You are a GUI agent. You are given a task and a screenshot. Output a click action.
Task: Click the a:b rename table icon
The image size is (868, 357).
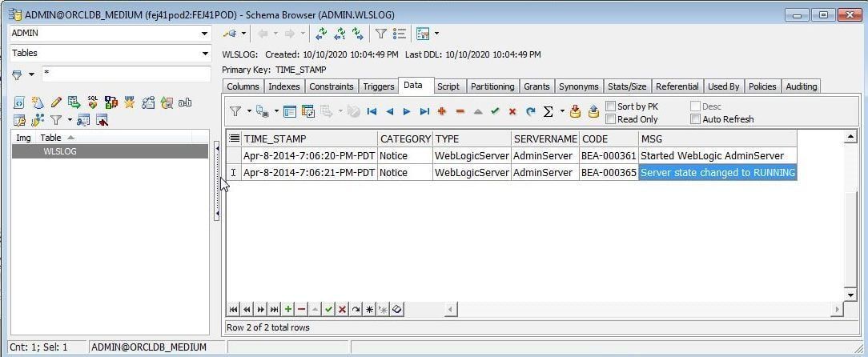(185, 102)
